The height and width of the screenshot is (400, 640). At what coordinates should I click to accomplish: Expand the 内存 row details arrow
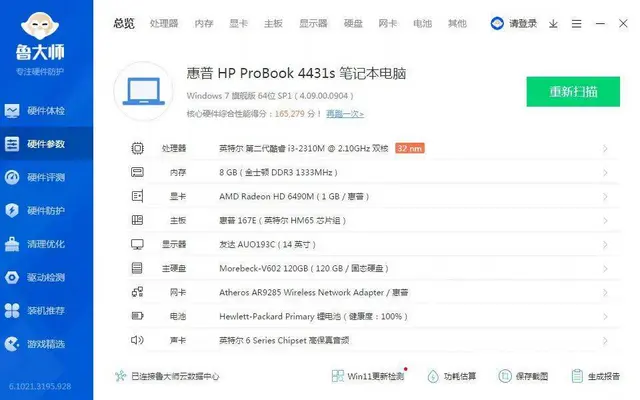(605, 173)
